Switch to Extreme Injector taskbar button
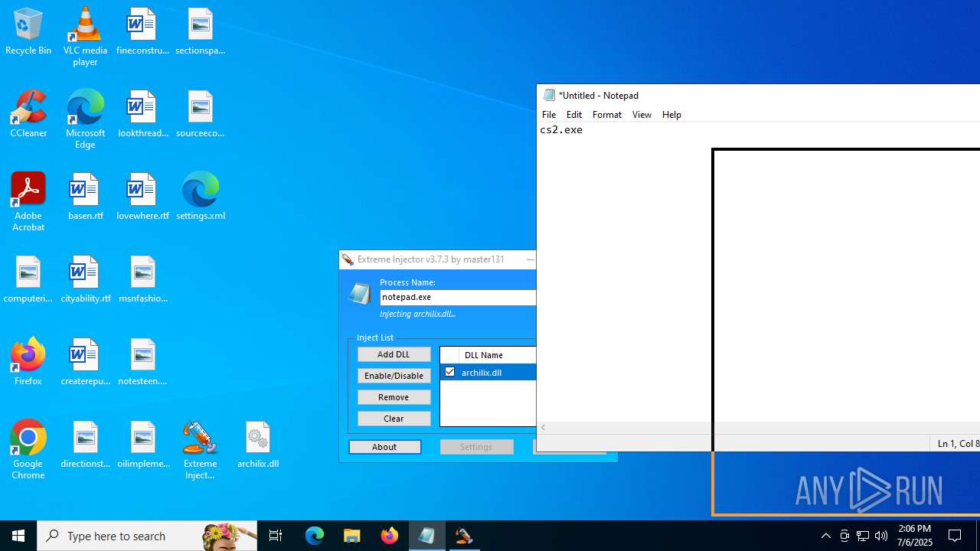Image resolution: width=980 pixels, height=551 pixels. click(x=464, y=536)
